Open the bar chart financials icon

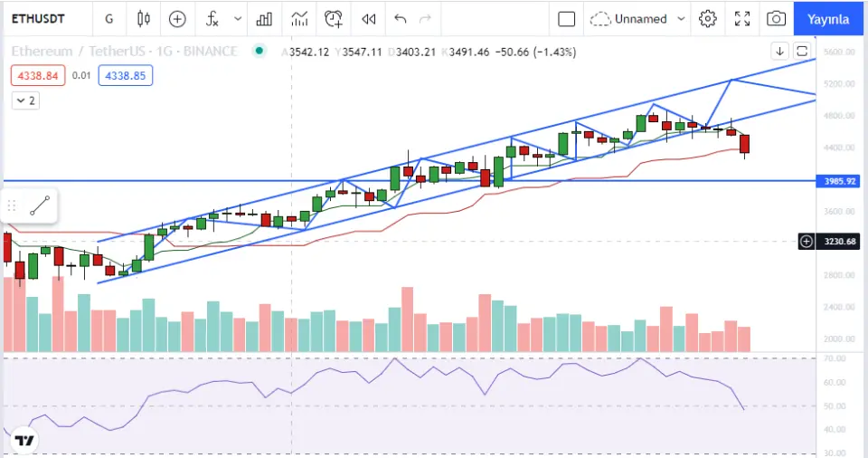tap(264, 18)
